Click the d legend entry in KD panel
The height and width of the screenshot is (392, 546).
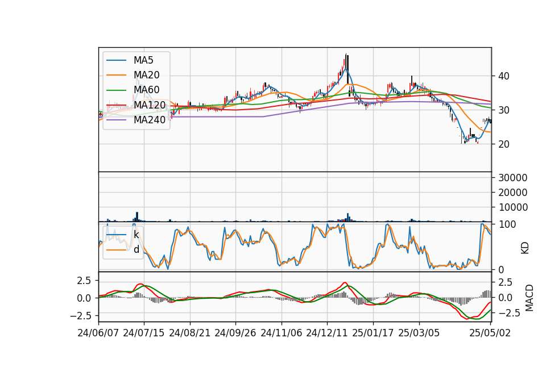coord(136,249)
